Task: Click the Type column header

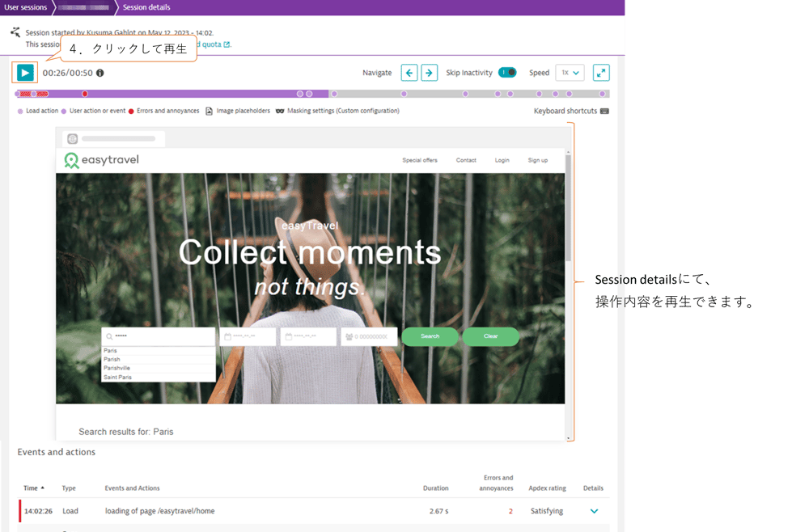Action: [69, 488]
